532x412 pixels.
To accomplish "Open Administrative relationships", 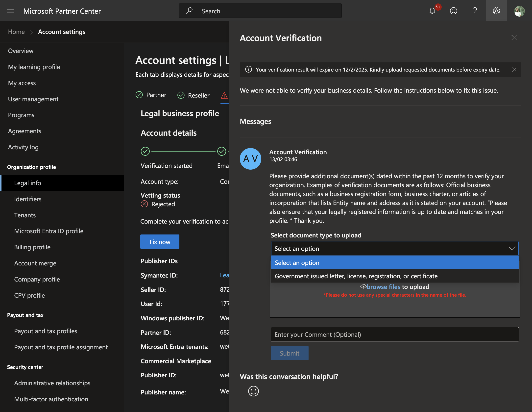I will pyautogui.click(x=52, y=383).
